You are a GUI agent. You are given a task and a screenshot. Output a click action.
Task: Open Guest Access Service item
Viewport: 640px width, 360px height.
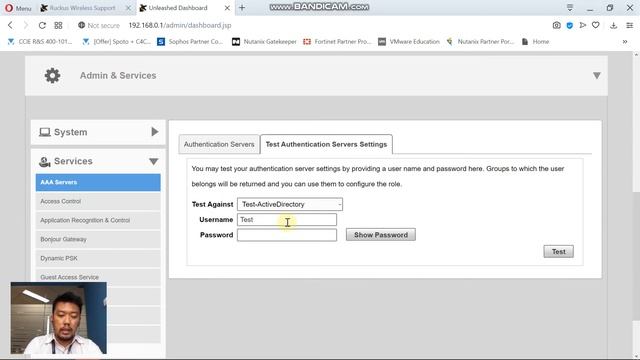click(x=98, y=276)
